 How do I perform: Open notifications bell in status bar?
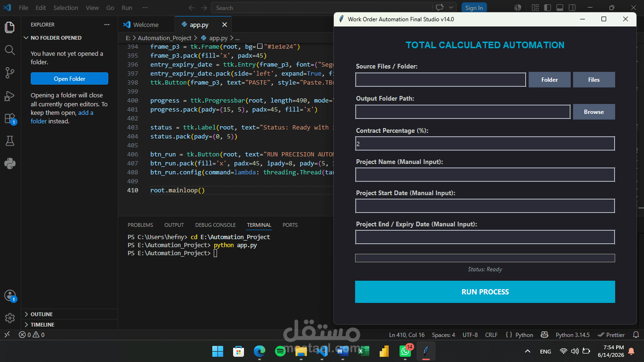636,335
